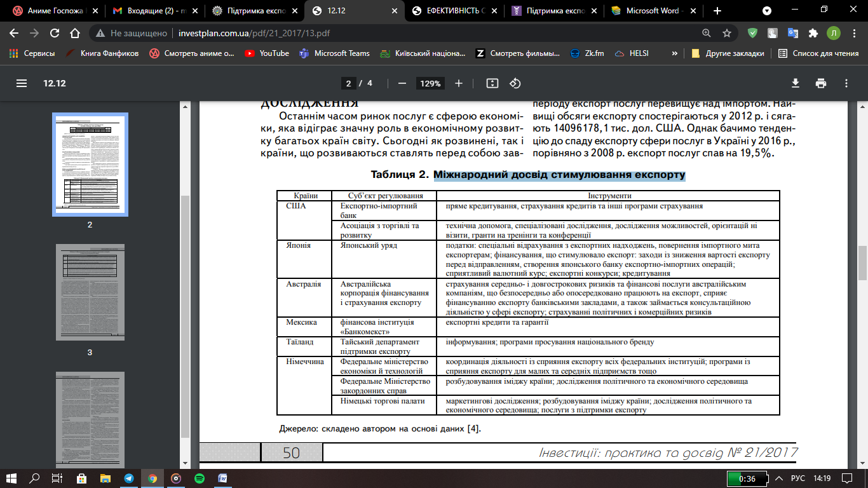Image resolution: width=868 pixels, height=488 pixels.
Task: Open the Список для чтения panel
Action: [x=818, y=53]
